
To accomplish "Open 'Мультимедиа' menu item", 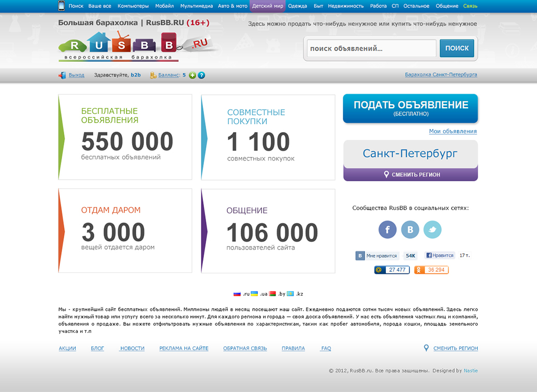I will point(196,6).
